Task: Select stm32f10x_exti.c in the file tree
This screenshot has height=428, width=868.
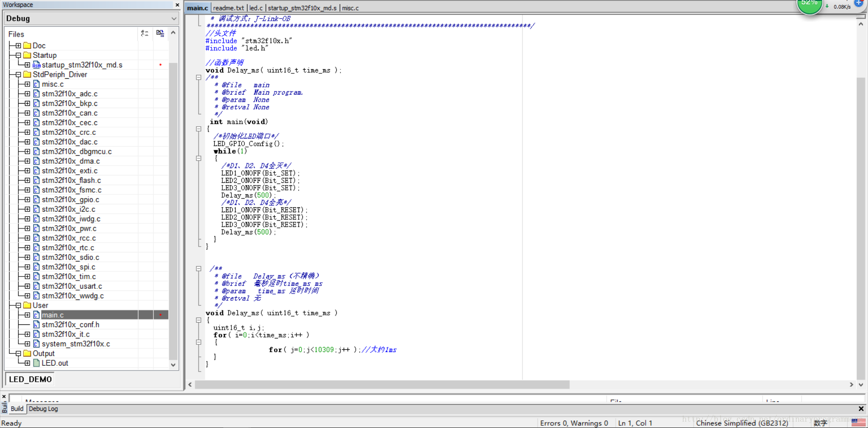Action: pyautogui.click(x=70, y=171)
